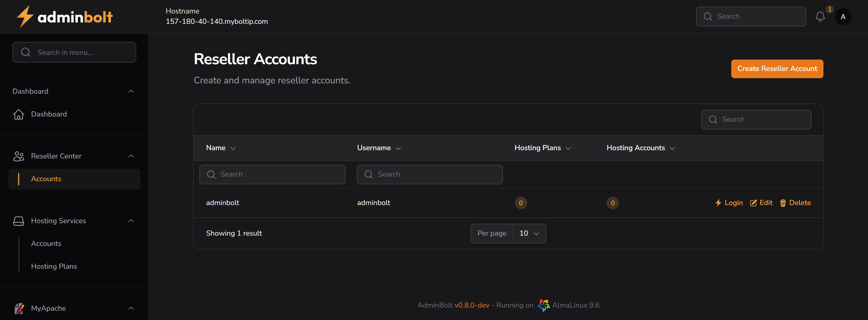This screenshot has height=320, width=868.
Task: Click the Hosting Services drive icon
Action: (19, 221)
